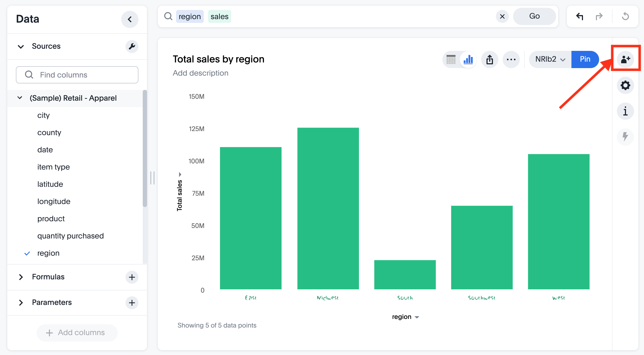The image size is (644, 355).
Task: Expand the Formulas section
Action: pos(21,277)
